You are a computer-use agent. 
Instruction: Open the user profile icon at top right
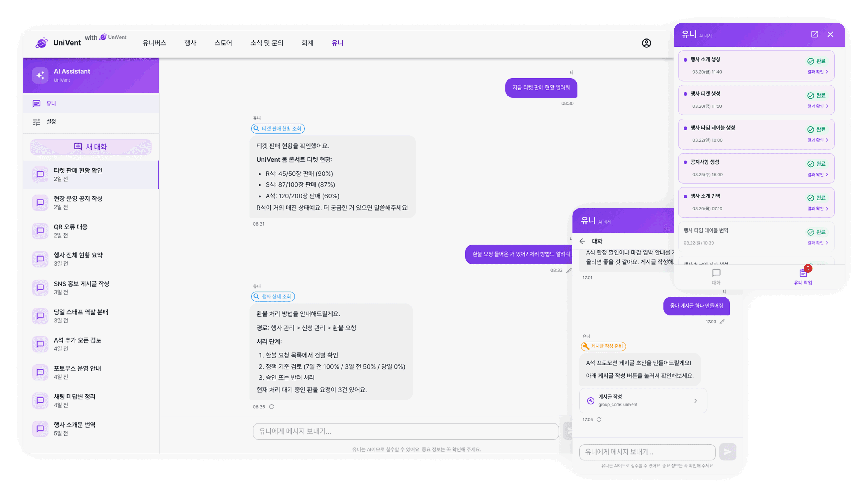pos(647,43)
